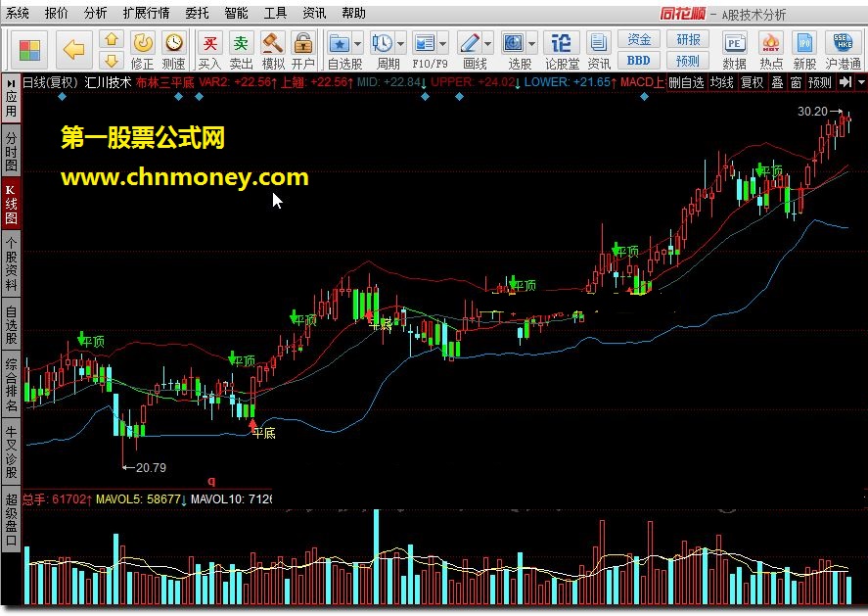The image size is (868, 616).
Task: Toggle the 窗 window option
Action: (x=796, y=82)
